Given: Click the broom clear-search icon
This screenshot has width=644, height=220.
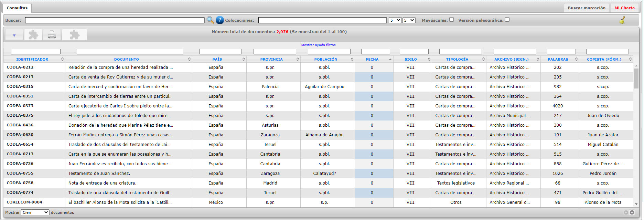Looking at the screenshot, I should pos(622,20).
